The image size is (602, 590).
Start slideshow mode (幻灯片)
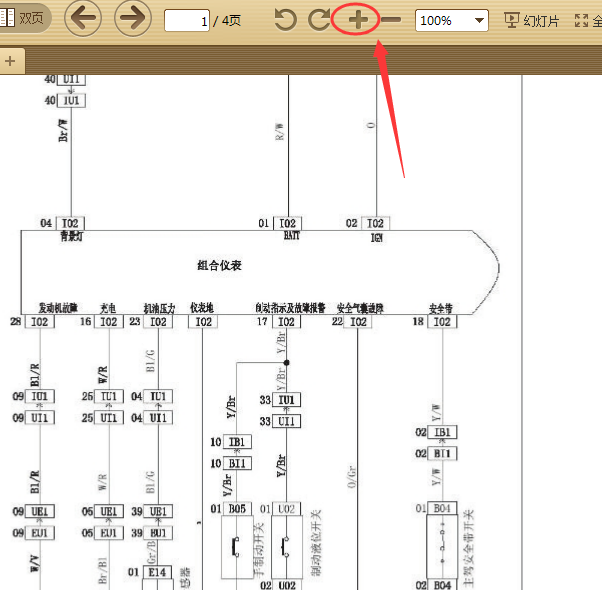pos(531,20)
